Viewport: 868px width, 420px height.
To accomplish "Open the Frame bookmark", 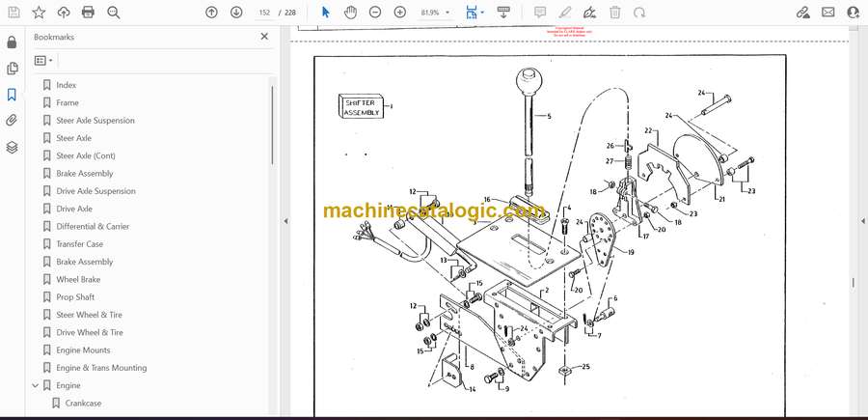I will [68, 102].
